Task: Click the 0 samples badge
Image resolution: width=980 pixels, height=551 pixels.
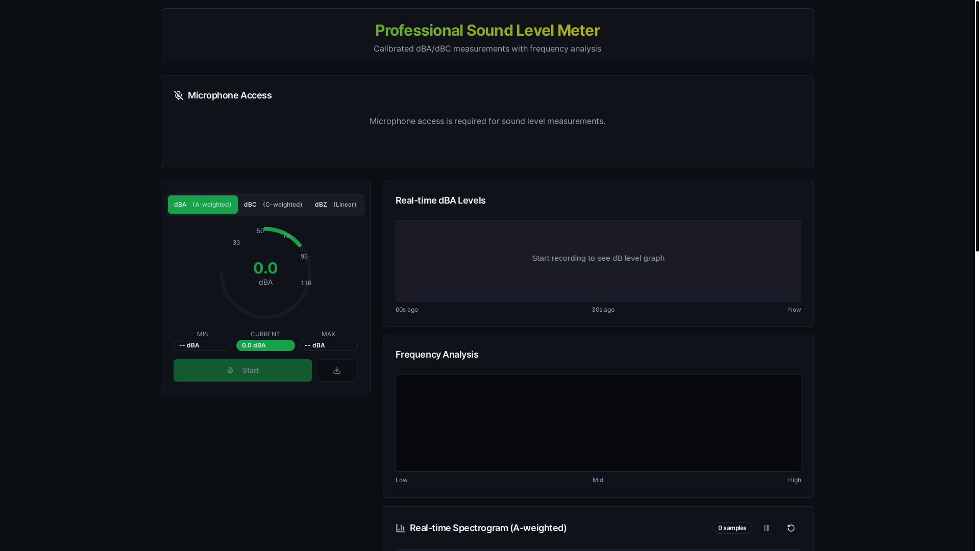Action: click(x=732, y=528)
